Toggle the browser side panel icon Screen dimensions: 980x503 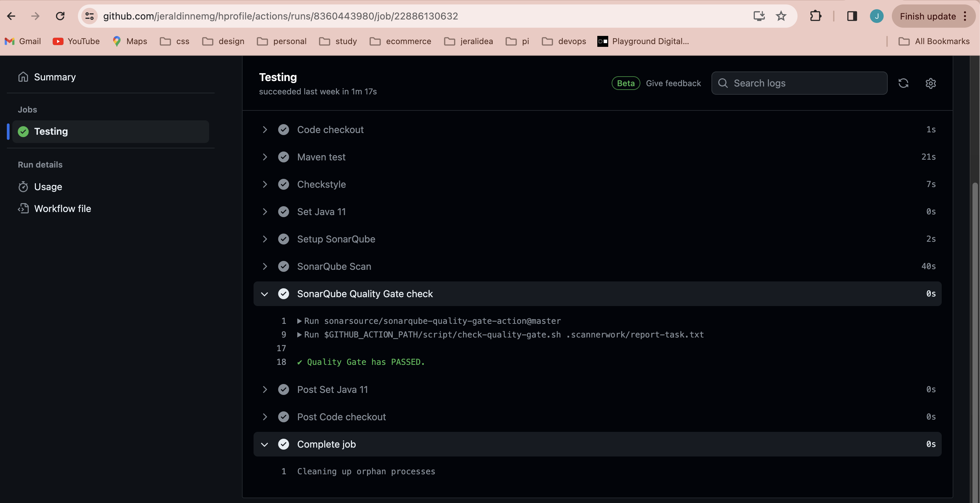852,16
